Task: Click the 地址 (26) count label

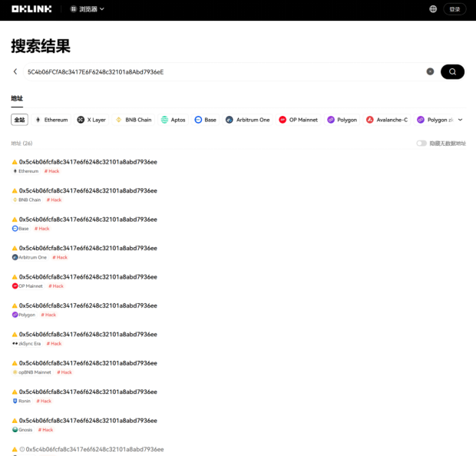Action: tap(21, 144)
